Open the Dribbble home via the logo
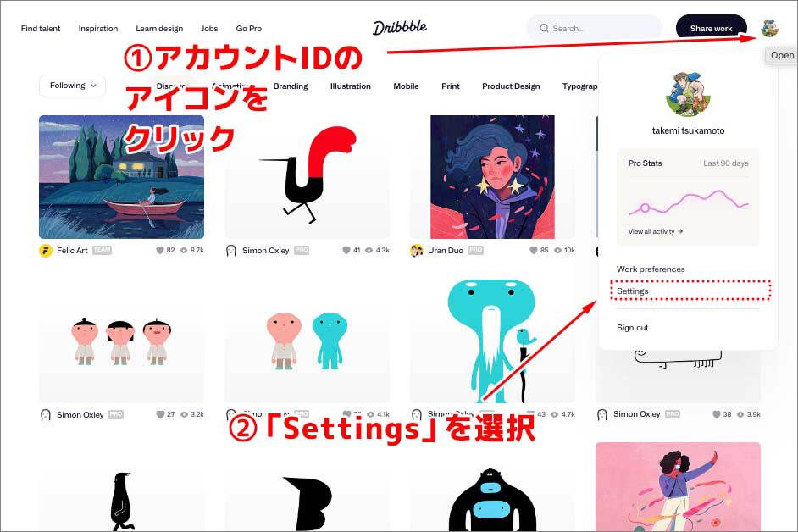Screen dimensions: 798x532 [x=401, y=27]
